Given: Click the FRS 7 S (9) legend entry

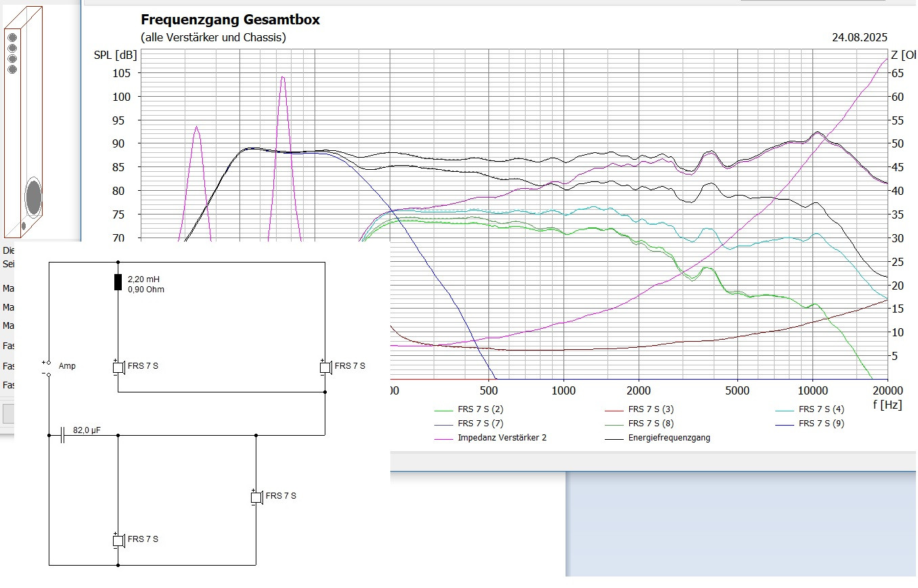Looking at the screenshot, I should [821, 424].
